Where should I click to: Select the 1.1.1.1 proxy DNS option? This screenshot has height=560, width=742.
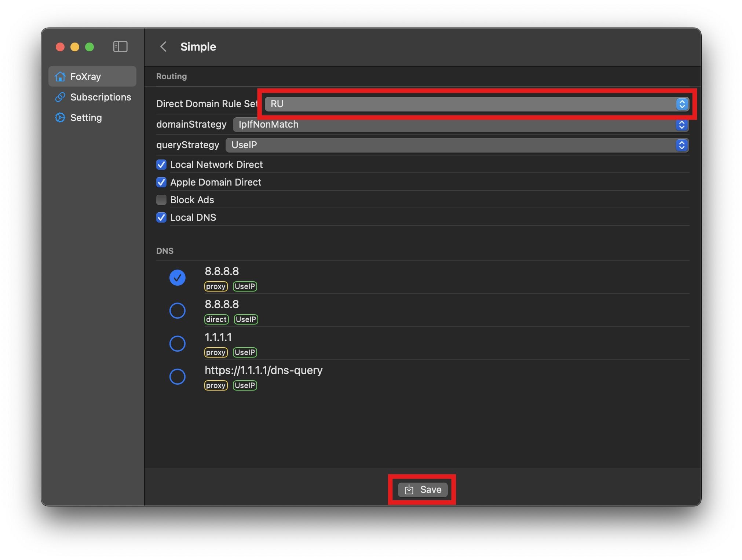[x=178, y=344]
